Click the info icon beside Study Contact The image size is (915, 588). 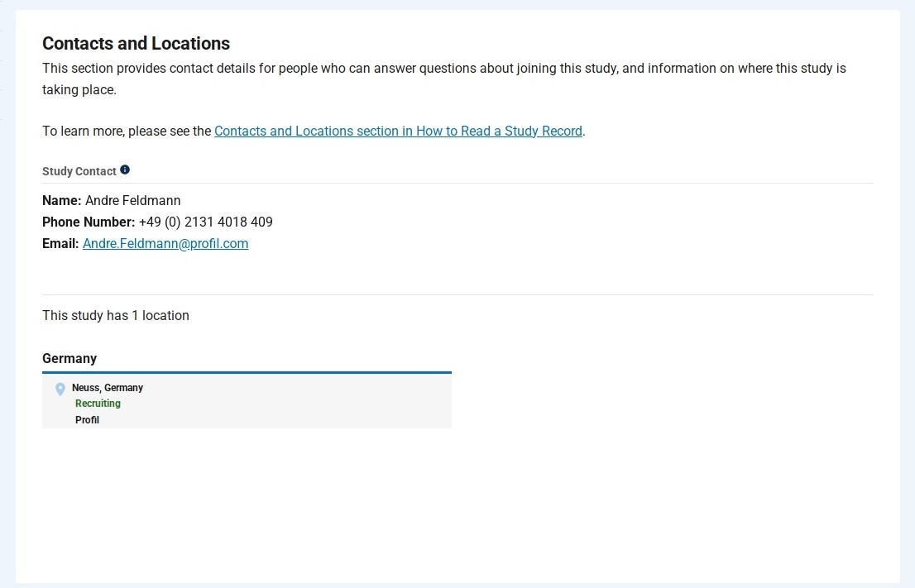[x=125, y=170]
